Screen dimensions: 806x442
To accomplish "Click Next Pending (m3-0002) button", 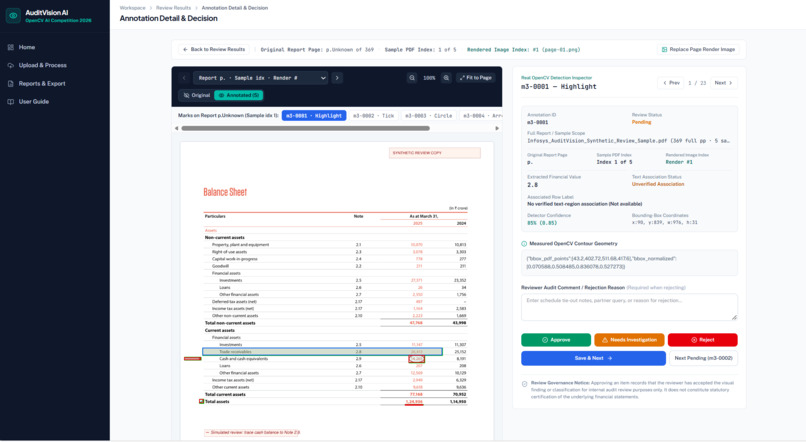I will click(703, 358).
